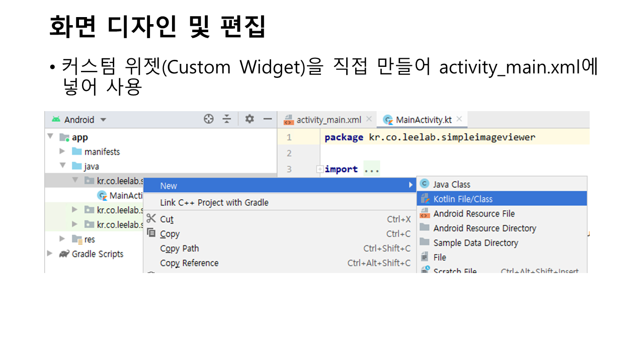This screenshot has width=644, height=362.
Task: Choose Link C++ Project with Gradle
Action: click(214, 202)
